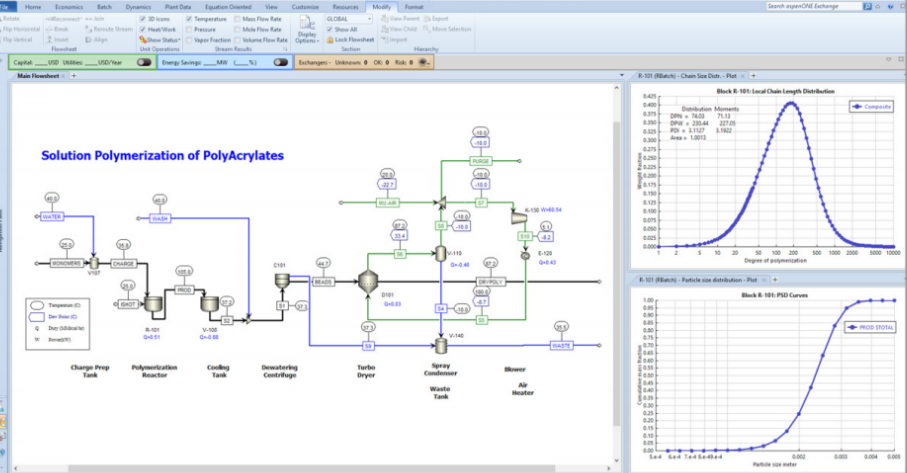Select the splitter block near stream S7
Screen dimensions: 907x473
441,202
